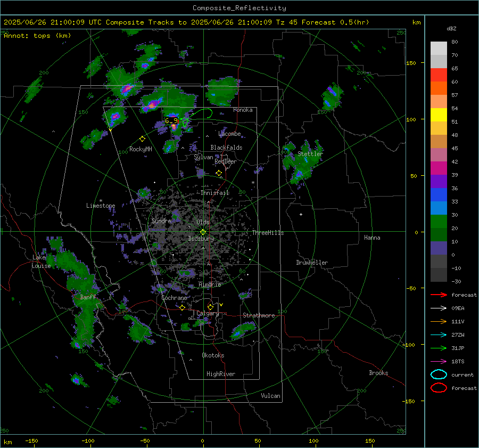Click the magenta swatch between 42 and 39
Viewport: 479px width, 448px height.
[439, 168]
